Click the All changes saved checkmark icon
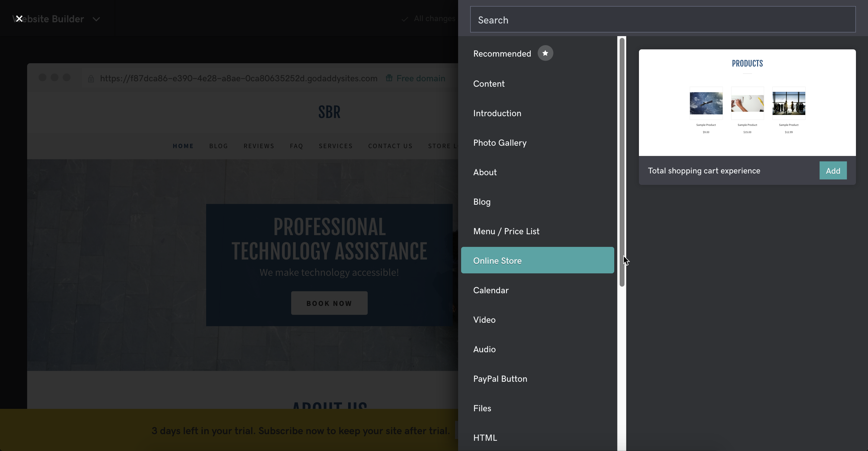The image size is (868, 451). click(x=405, y=19)
